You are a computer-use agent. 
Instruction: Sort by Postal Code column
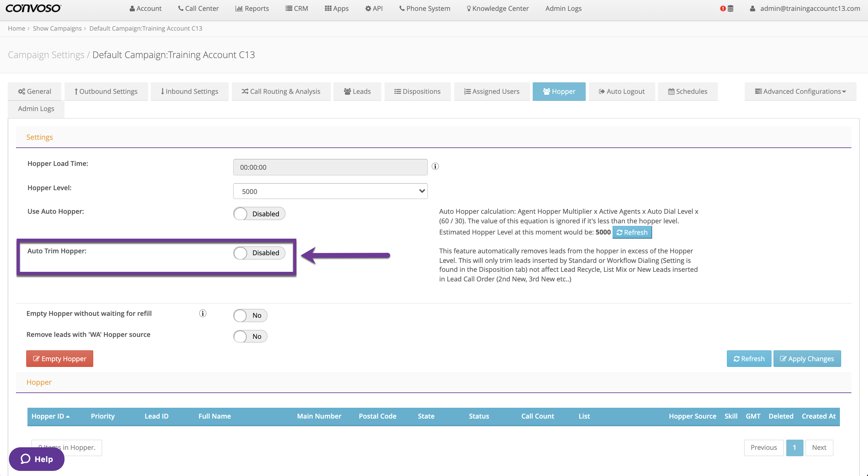coord(377,416)
